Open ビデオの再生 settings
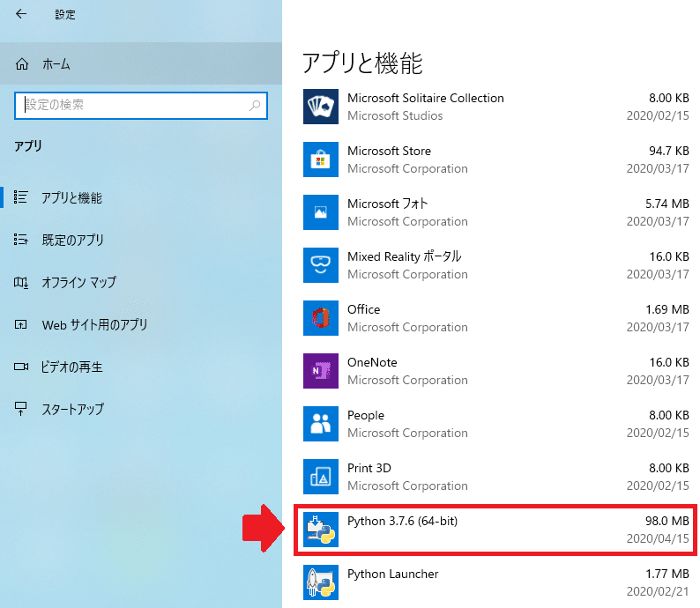 (x=141, y=367)
